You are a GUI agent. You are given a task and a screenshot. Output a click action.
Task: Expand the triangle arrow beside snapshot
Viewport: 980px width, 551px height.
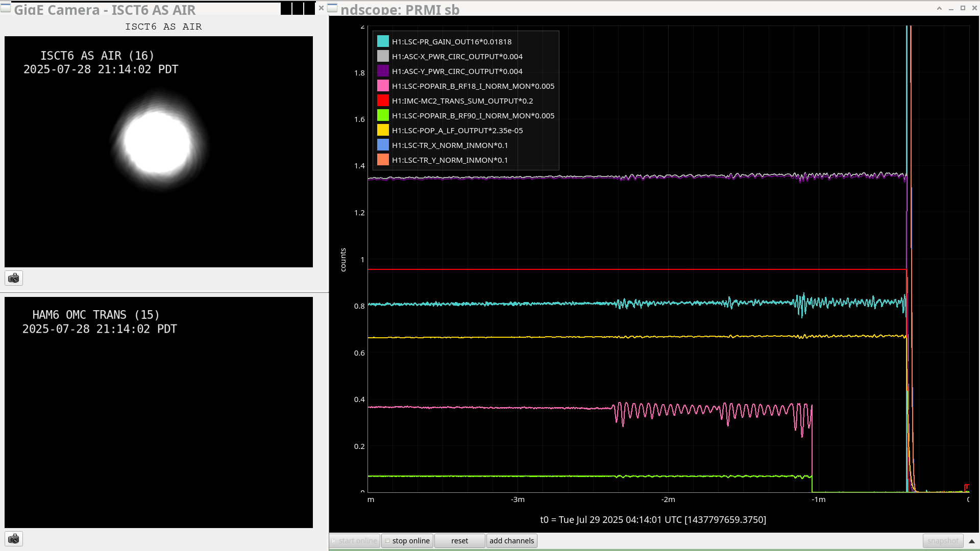coord(972,541)
